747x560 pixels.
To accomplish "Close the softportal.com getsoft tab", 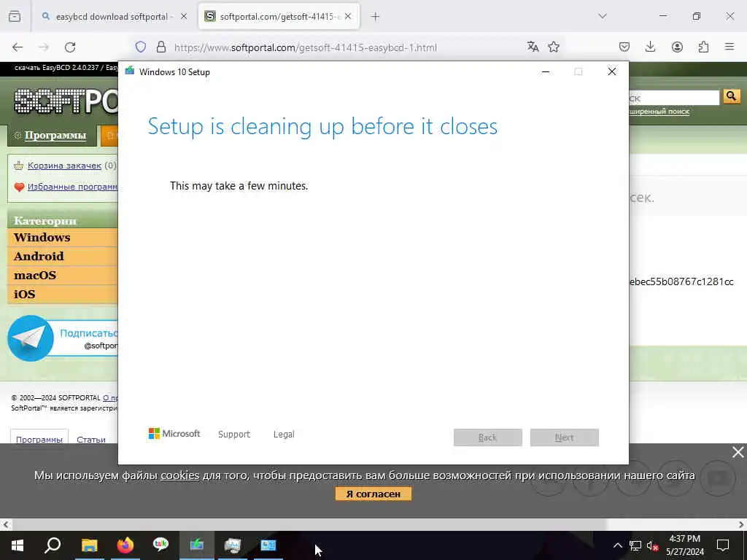I will [348, 17].
